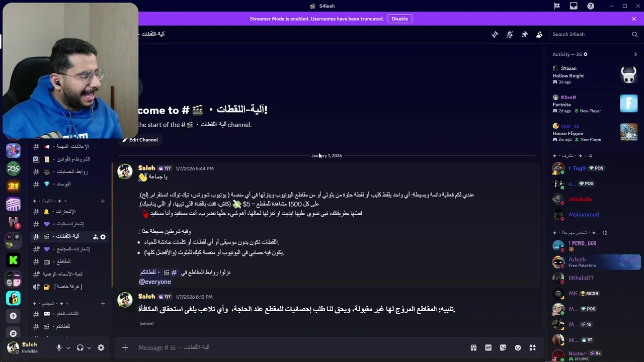The image size is (644, 362).
Task: Open the sticker picker icon
Action: click(503, 347)
